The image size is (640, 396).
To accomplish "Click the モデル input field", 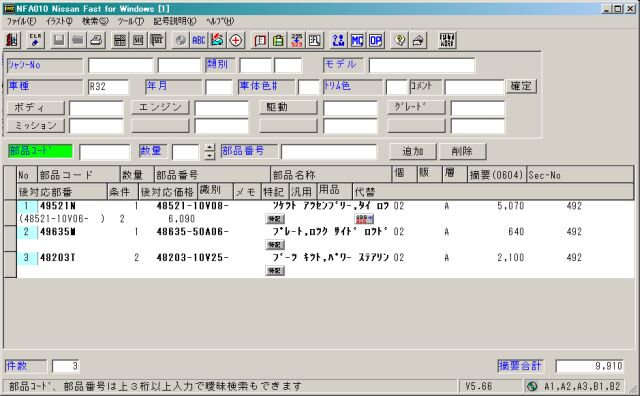I will point(422,65).
